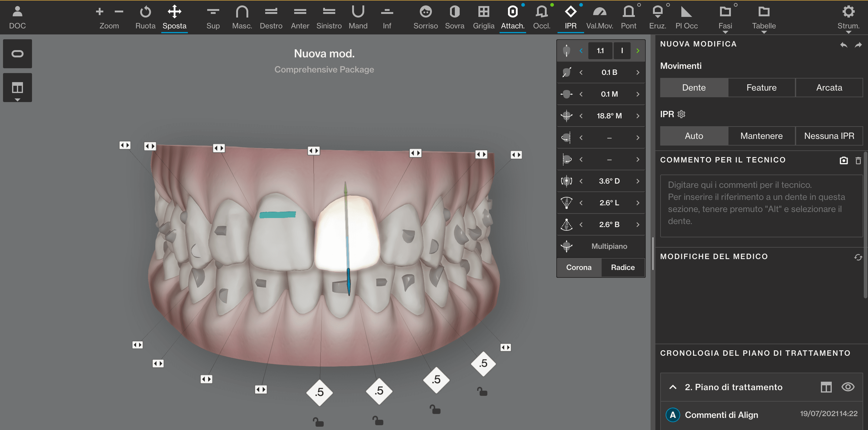Toggle the IPR display in toolbar
This screenshot has width=868, height=430.
coord(571,18)
